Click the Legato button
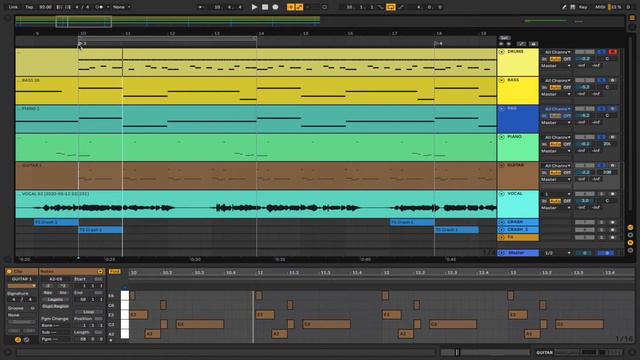640x360 pixels. tap(56, 300)
